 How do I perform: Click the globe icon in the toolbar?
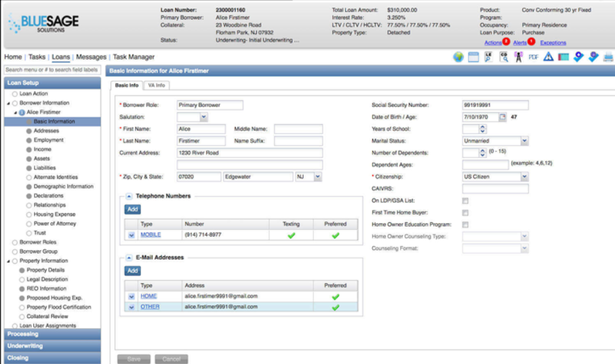click(458, 58)
